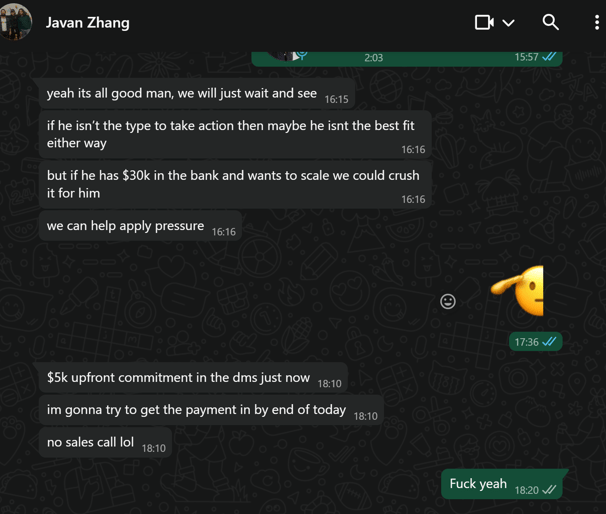Click the "no sales call lol" message
Viewport: 606px width, 514px height.
point(105,442)
